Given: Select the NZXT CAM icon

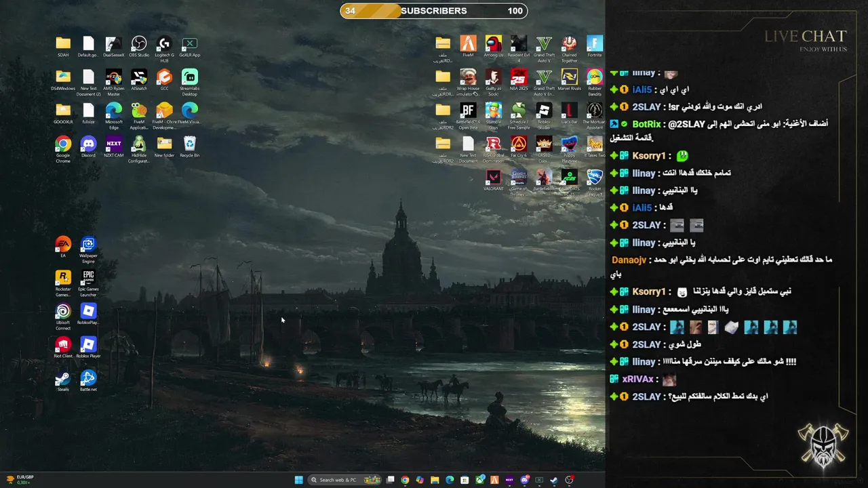Looking at the screenshot, I should pos(114,146).
